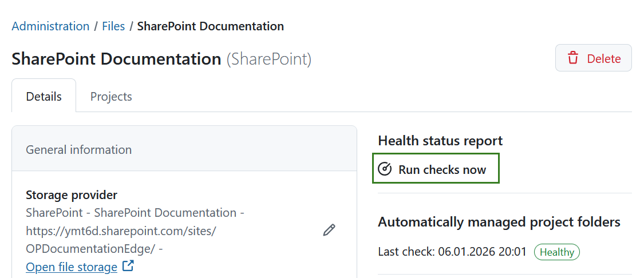Screen dimensions: 644x278
Task: Click the Storage provider label
Action: click(x=72, y=195)
